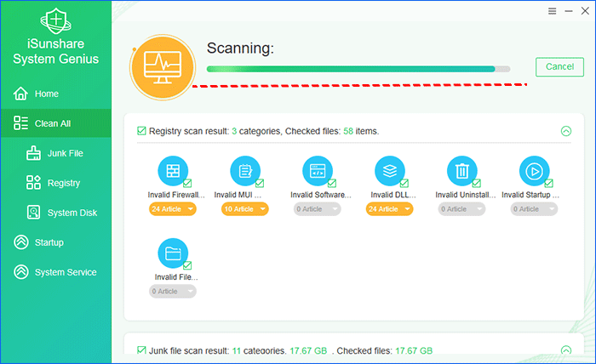Uncheck the Invalid Firewall checkbox
This screenshot has height=364, width=596.
(x=187, y=184)
